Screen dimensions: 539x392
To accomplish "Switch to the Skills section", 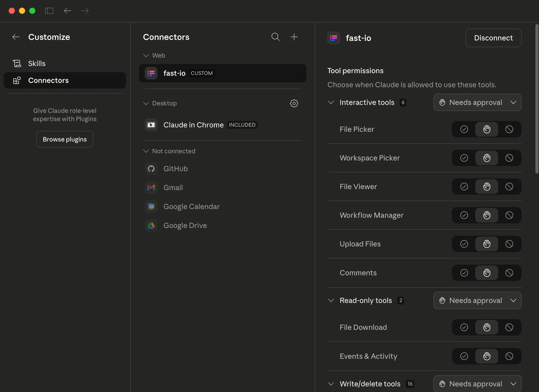I will click(37, 63).
